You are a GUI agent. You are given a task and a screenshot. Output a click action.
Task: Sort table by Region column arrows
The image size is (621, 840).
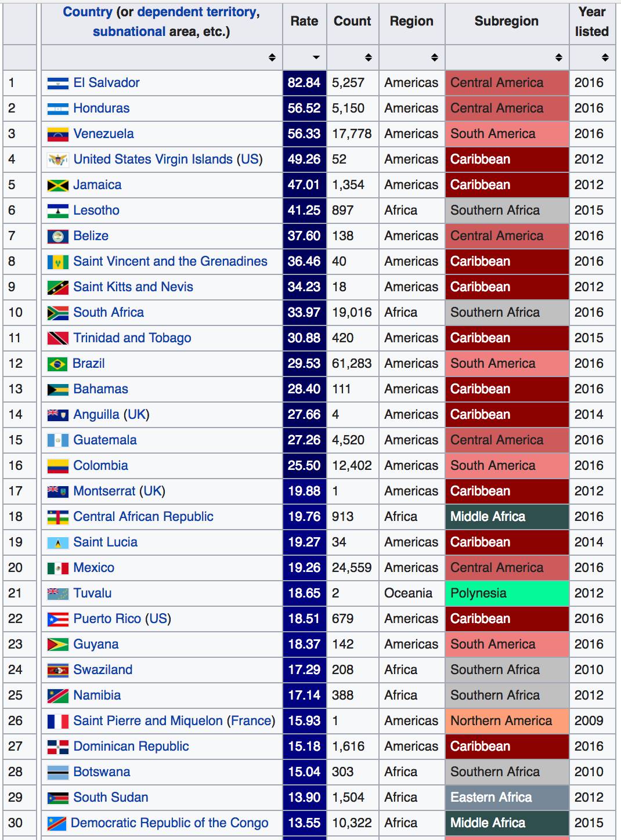[x=434, y=57]
